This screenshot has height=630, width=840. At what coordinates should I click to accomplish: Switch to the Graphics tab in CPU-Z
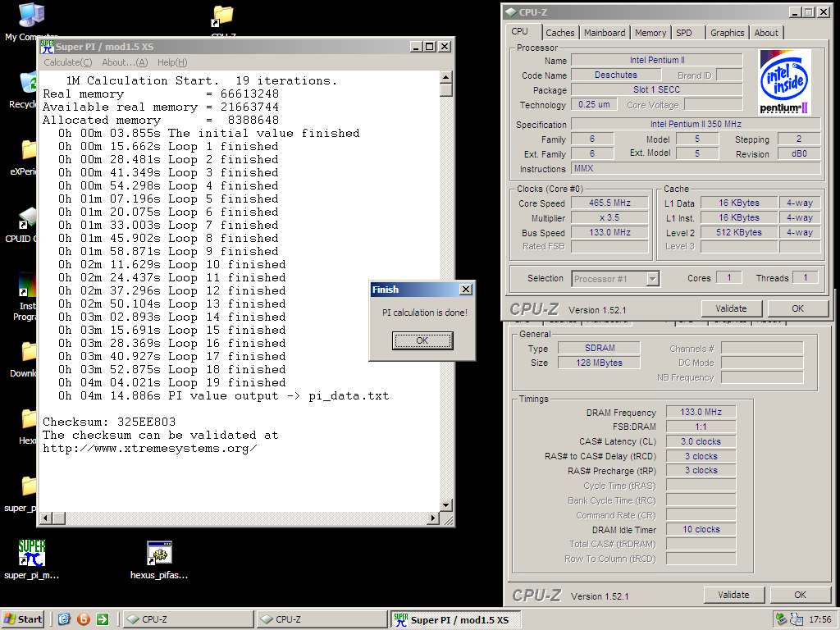click(x=727, y=33)
